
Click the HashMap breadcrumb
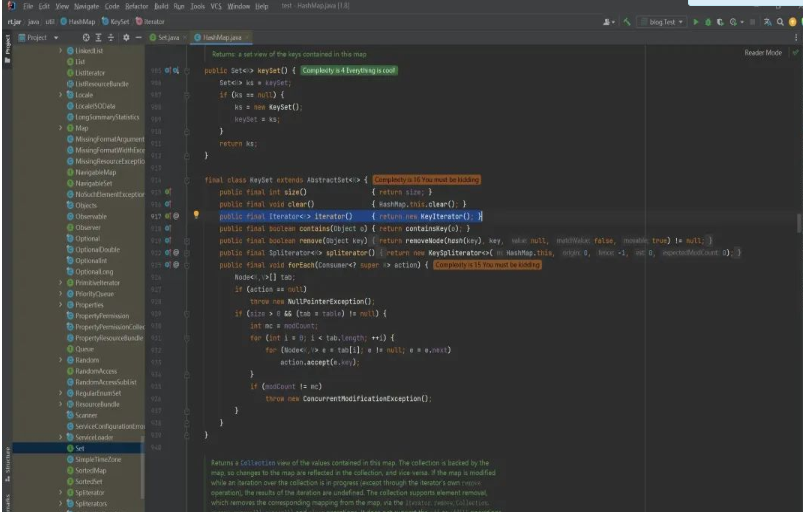click(x=77, y=22)
